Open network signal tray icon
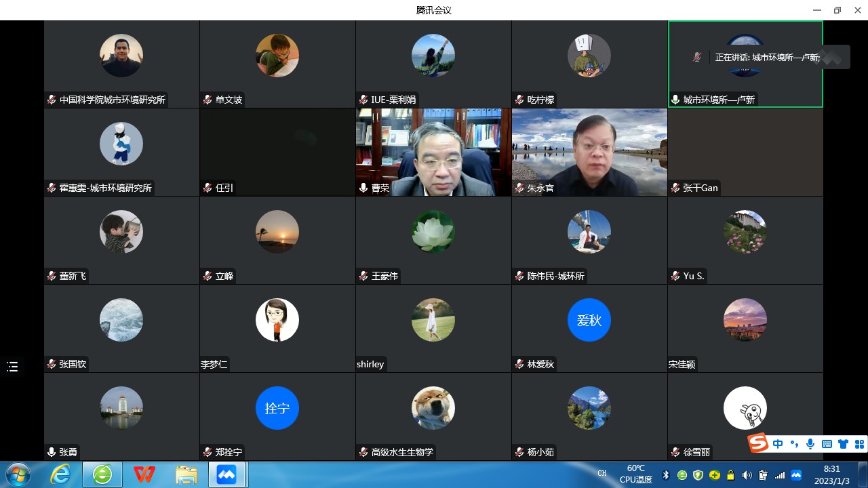This screenshot has width=868, height=488. pos(780,475)
